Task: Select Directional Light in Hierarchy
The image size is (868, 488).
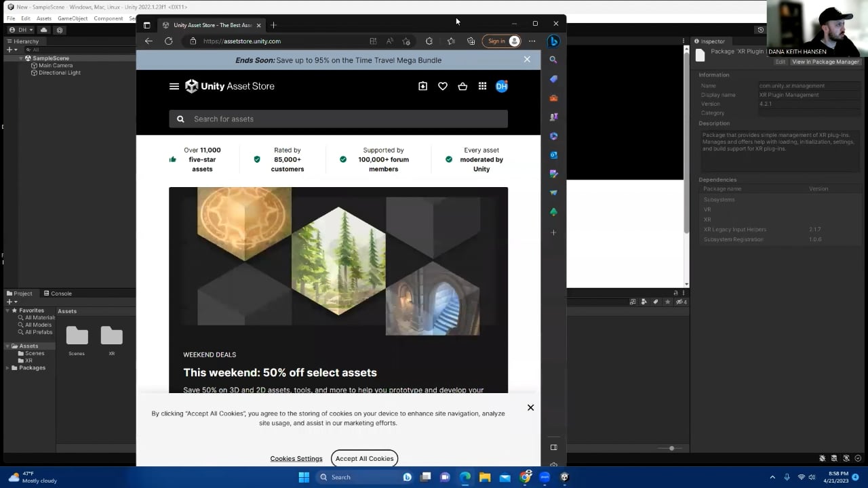Action: point(59,73)
